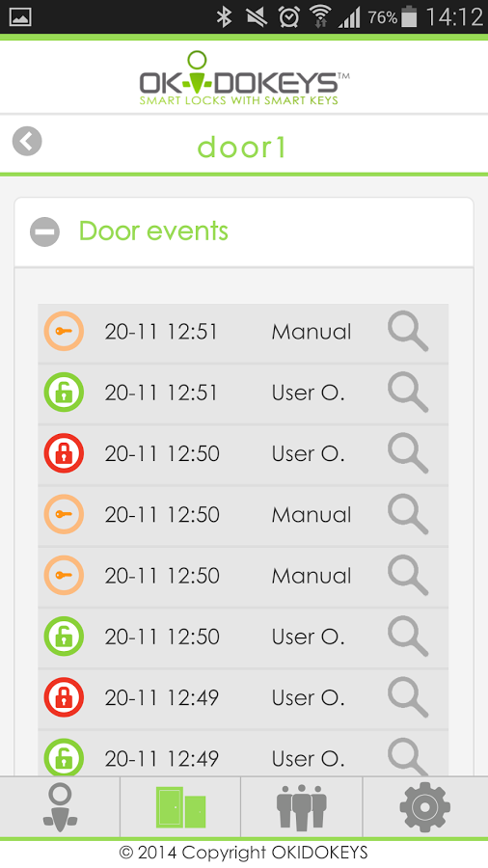Viewport: 488px width, 868px height.
Task: Open the 12:50 User O. unlock row
Action: click(243, 637)
